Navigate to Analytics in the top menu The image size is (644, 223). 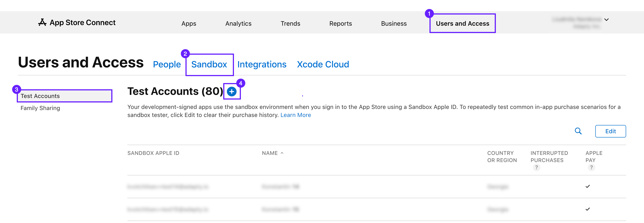[238, 23]
